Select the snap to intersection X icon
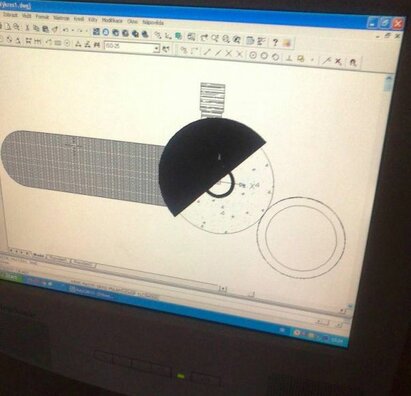This screenshot has height=396, width=411. tap(228, 53)
